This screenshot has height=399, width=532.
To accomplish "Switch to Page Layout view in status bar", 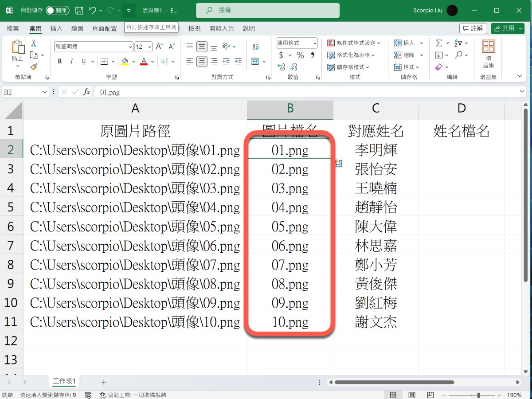I will click(412, 395).
